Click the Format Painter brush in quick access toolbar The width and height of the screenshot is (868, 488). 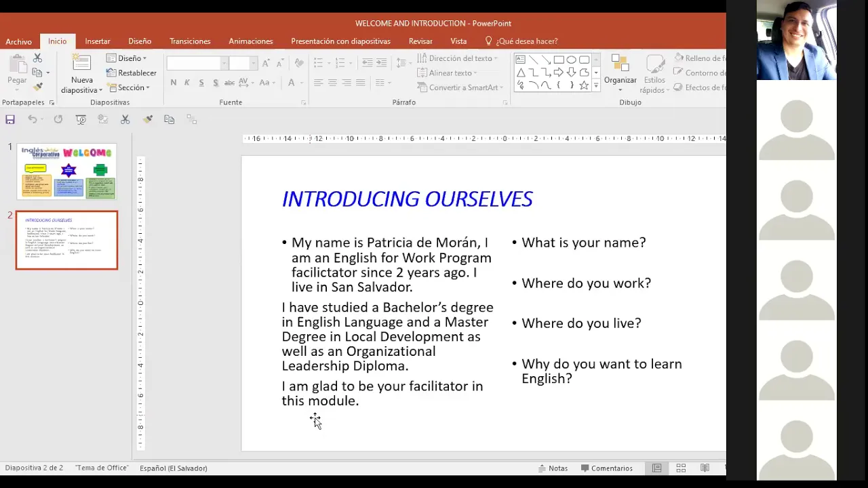pyautogui.click(x=148, y=119)
